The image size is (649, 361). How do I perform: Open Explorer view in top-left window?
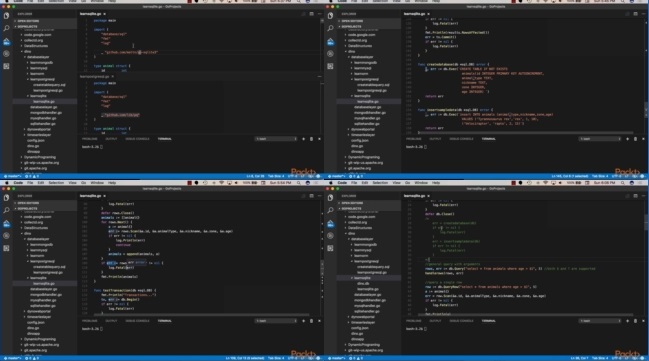(6, 16)
